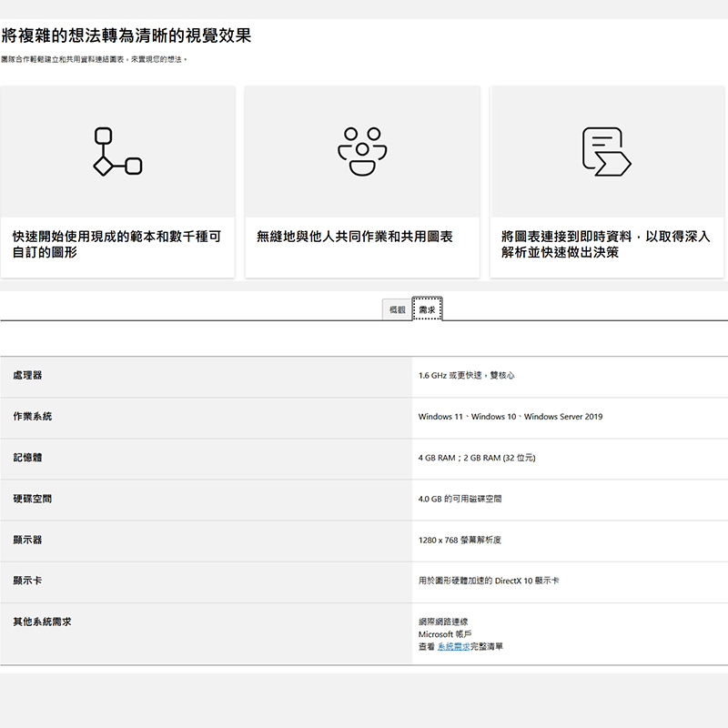The width and height of the screenshot is (728, 728).
Task: Click the team collaboration people icon
Action: (362, 152)
